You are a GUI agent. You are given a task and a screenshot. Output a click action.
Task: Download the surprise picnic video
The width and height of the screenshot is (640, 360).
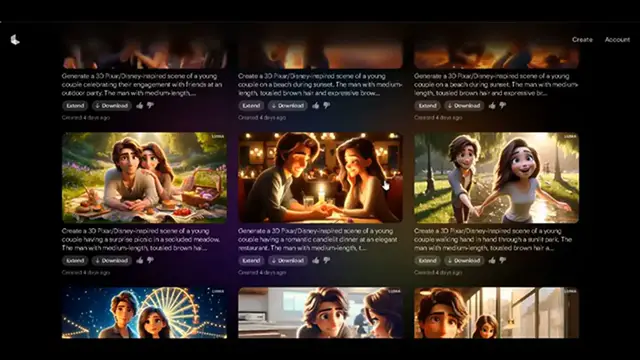point(112,260)
